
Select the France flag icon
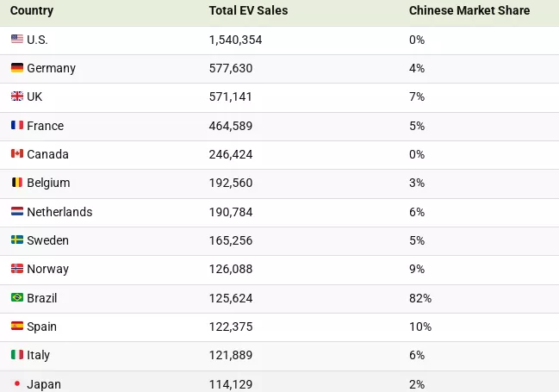point(16,126)
